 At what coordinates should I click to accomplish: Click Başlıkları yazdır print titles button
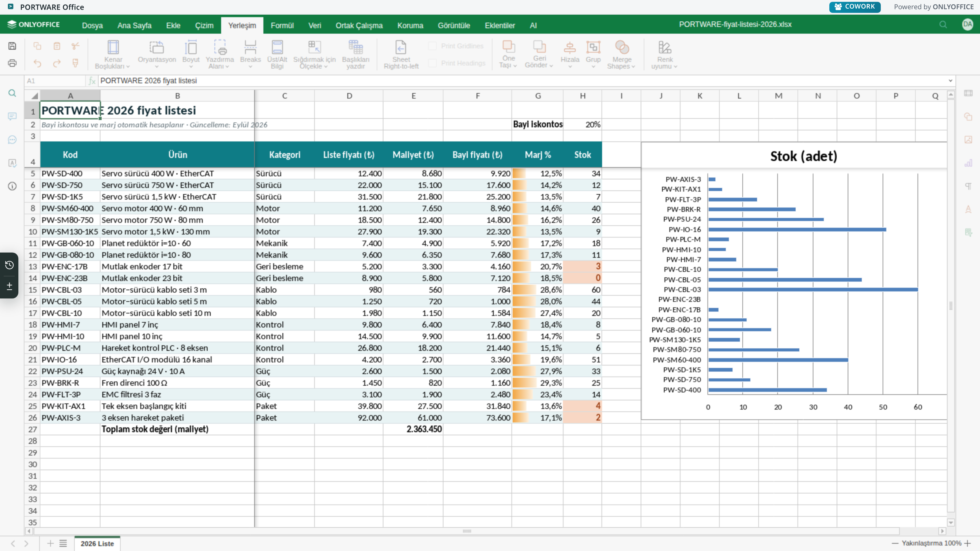coord(355,55)
